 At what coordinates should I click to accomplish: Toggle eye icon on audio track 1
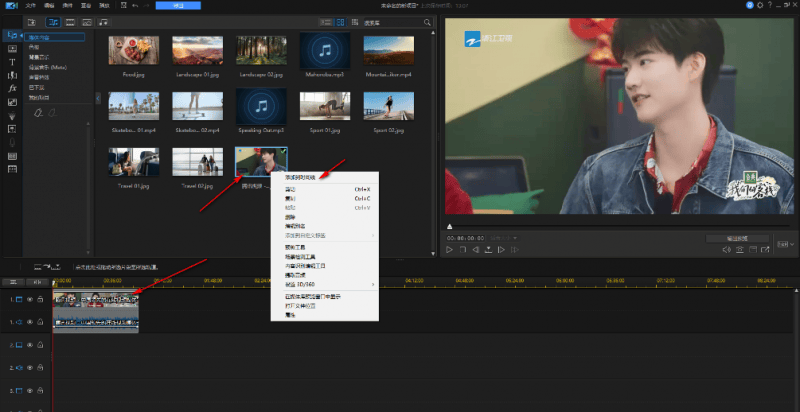(30, 322)
